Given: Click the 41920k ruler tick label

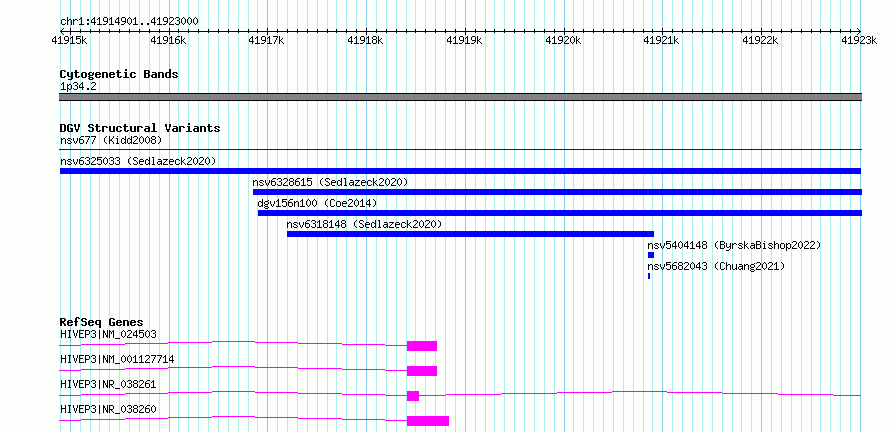Looking at the screenshot, I should (564, 40).
